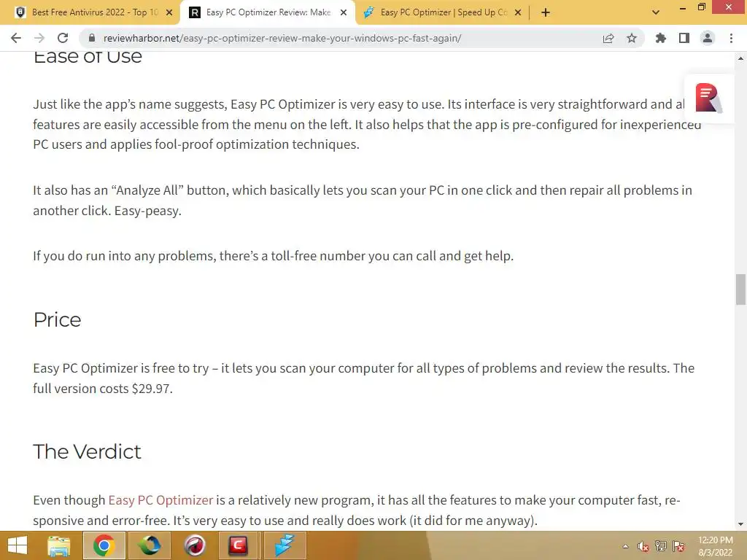Open the Easy PC Optimizer link

pyautogui.click(x=160, y=500)
